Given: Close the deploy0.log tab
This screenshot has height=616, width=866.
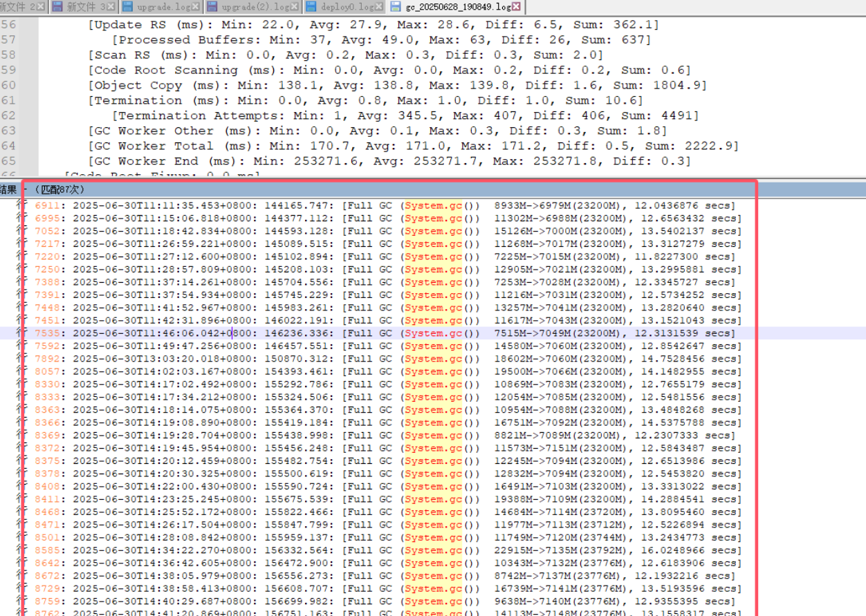Looking at the screenshot, I should [379, 6].
